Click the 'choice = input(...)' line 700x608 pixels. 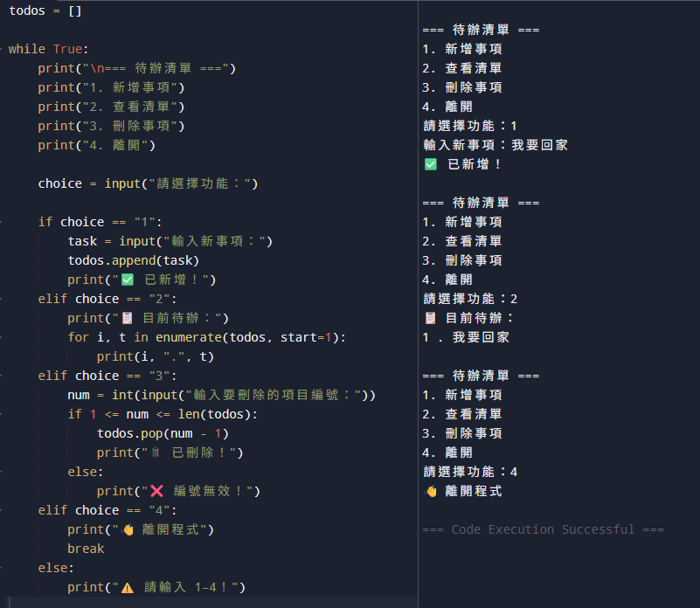(148, 183)
